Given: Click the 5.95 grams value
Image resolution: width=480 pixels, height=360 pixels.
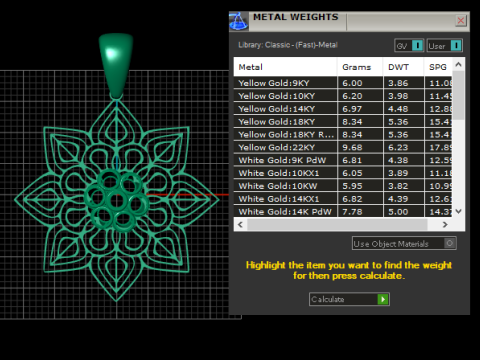Looking at the screenshot, I should point(352,186).
